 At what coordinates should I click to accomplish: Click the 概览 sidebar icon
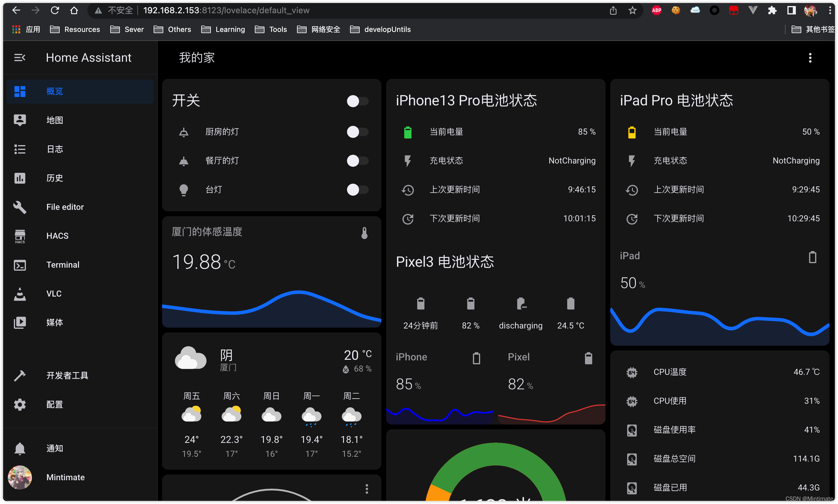20,91
